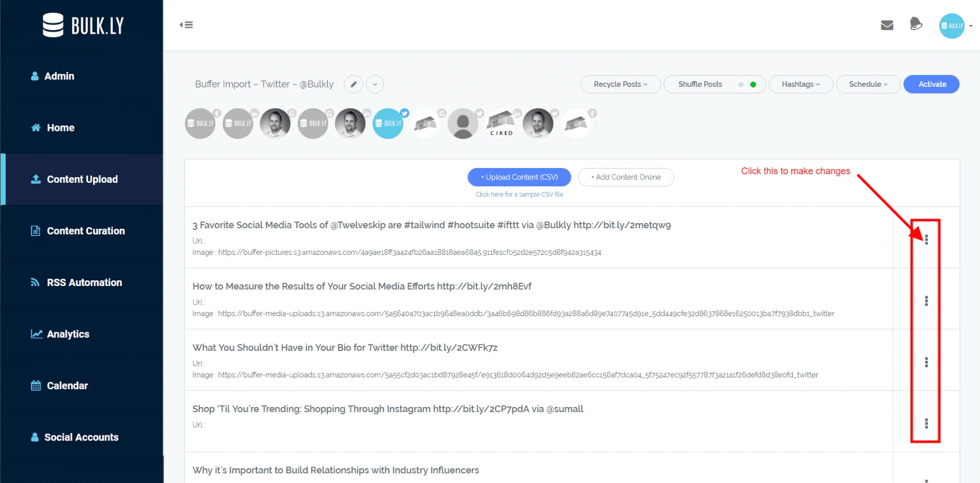
Task: Open the mail envelope icon
Action: pyautogui.click(x=887, y=25)
